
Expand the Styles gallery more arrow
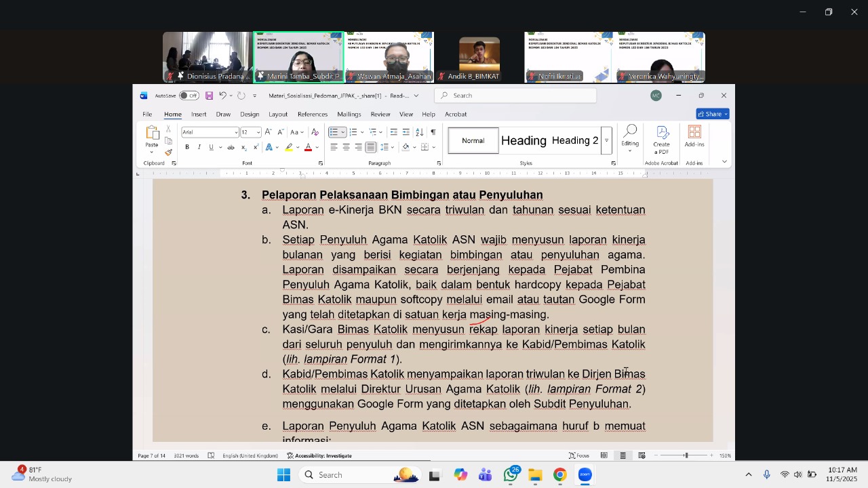tap(606, 141)
